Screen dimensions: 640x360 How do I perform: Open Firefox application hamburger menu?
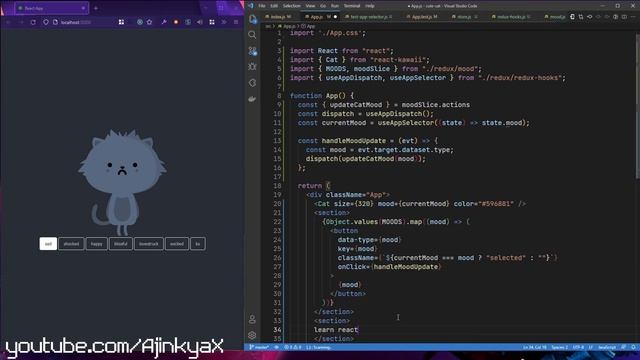(x=236, y=22)
